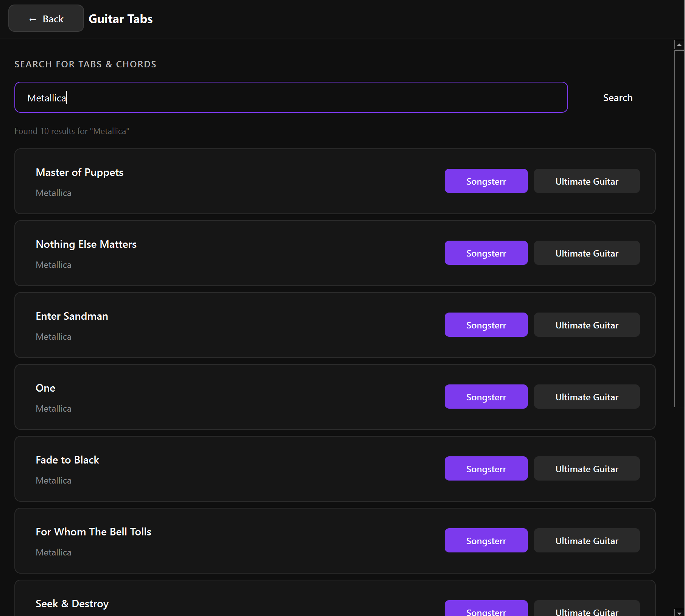Open Enter Sandman on Songsterr

tap(486, 325)
